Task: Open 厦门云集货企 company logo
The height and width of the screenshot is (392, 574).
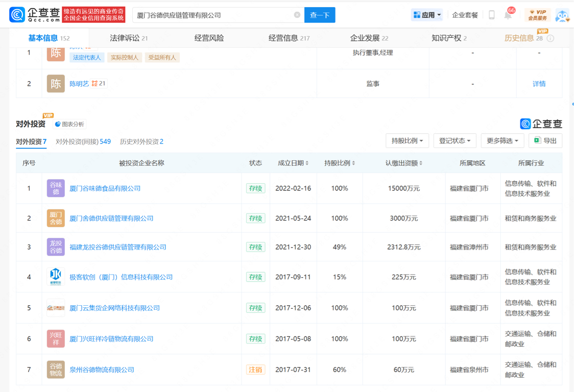Action: 56,308
